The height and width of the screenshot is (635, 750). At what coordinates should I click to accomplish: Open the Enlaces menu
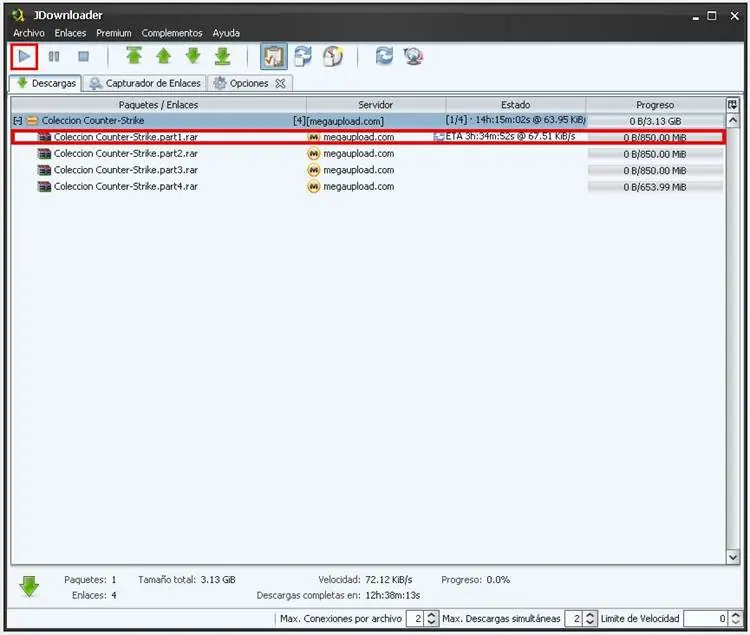point(70,33)
